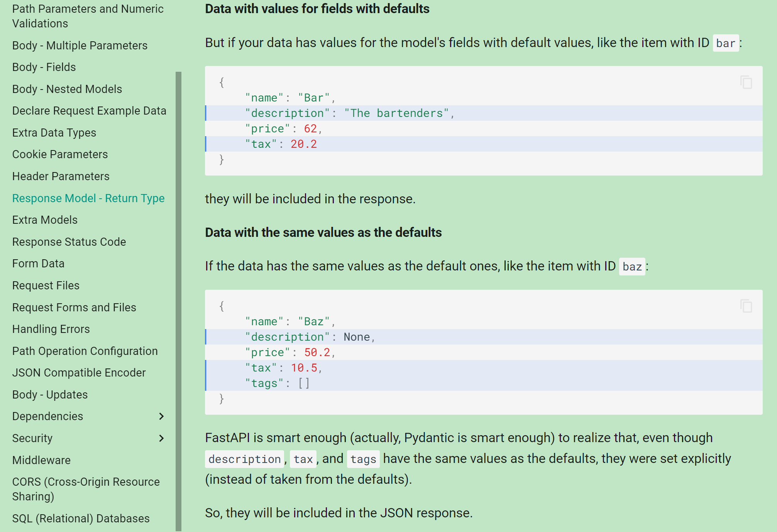Copy the Baz JSON code block
The width and height of the screenshot is (777, 532).
(x=746, y=306)
